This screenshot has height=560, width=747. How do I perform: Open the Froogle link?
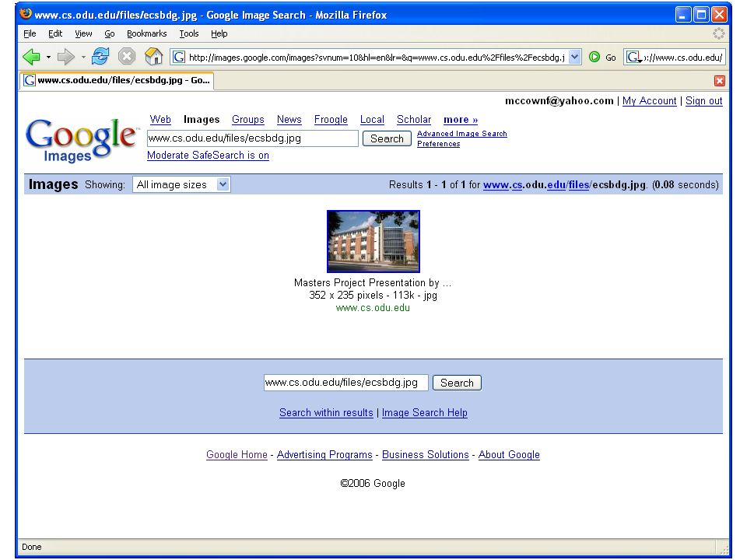pyautogui.click(x=331, y=120)
